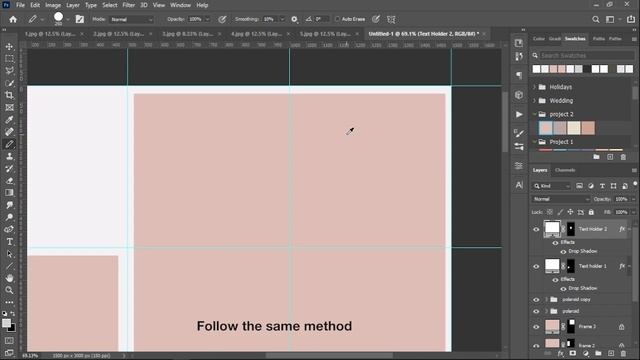Viewport: 640px width, 360px height.
Task: Click the Text Holder 2 layer mask thumbnail
Action: pyautogui.click(x=571, y=229)
